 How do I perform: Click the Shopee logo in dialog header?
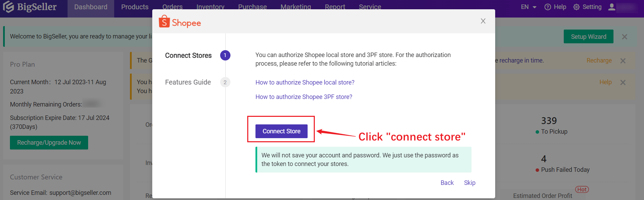point(180,22)
